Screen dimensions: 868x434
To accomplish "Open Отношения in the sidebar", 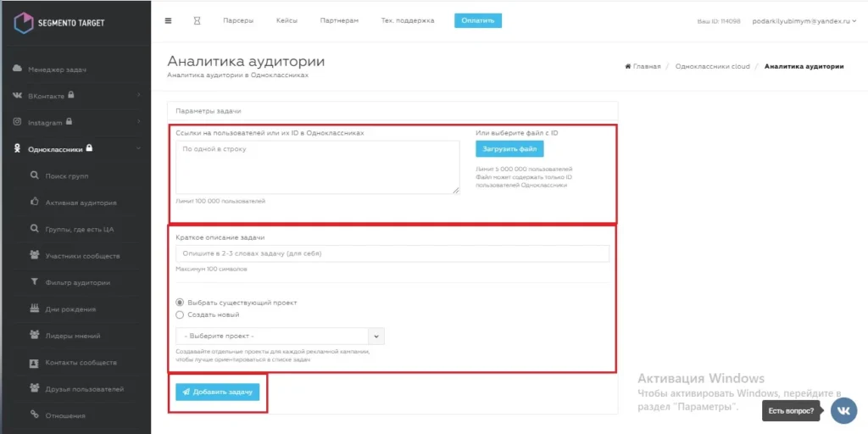I will (x=65, y=415).
